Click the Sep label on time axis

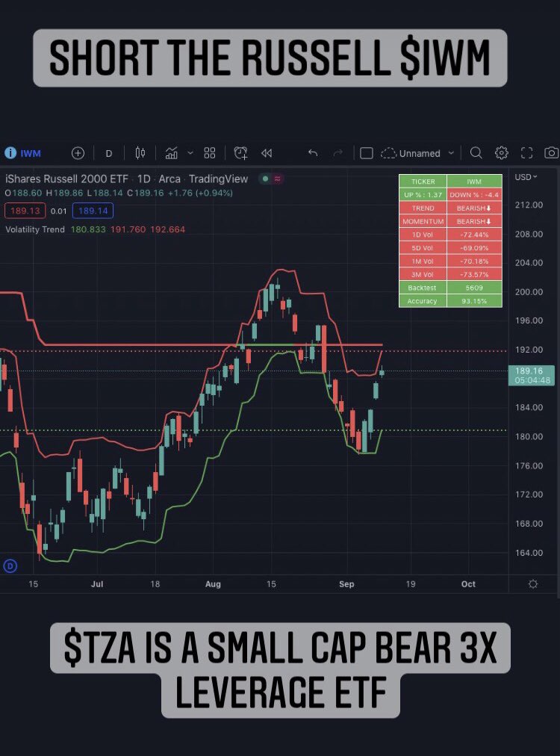click(x=346, y=584)
